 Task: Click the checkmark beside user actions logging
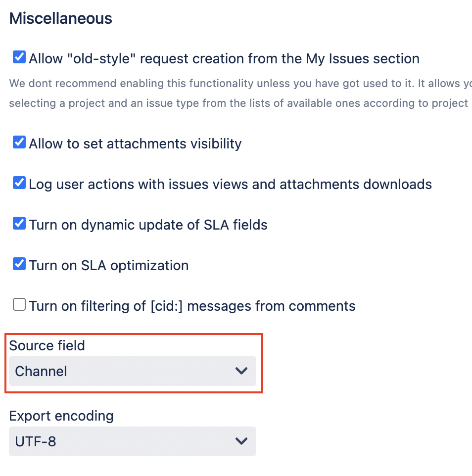19,183
